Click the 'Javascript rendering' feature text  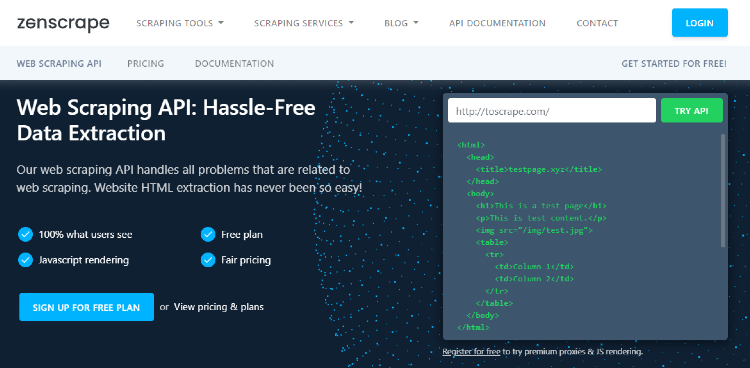[x=84, y=260]
